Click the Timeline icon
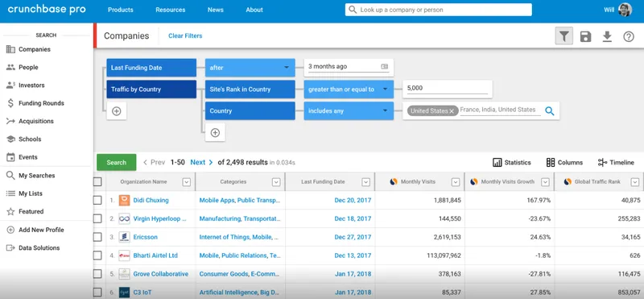 (x=602, y=163)
